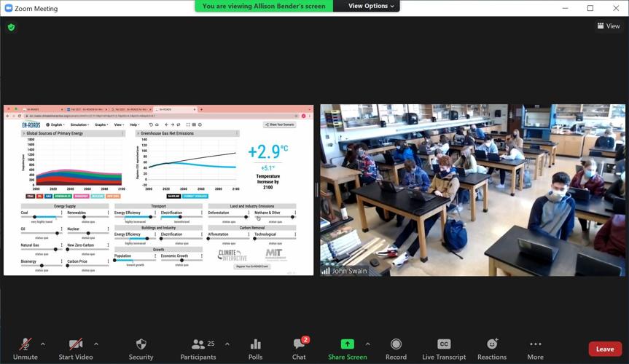Viewport: 629px width, 364px height.
Task: Expand the Global Sources of Primary Energy selector
Action: coord(24,133)
